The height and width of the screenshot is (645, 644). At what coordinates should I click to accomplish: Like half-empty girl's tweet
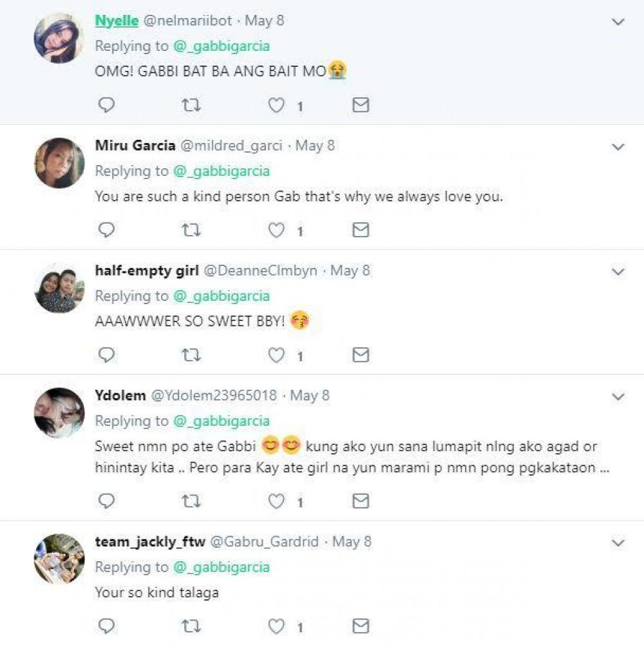tap(277, 355)
